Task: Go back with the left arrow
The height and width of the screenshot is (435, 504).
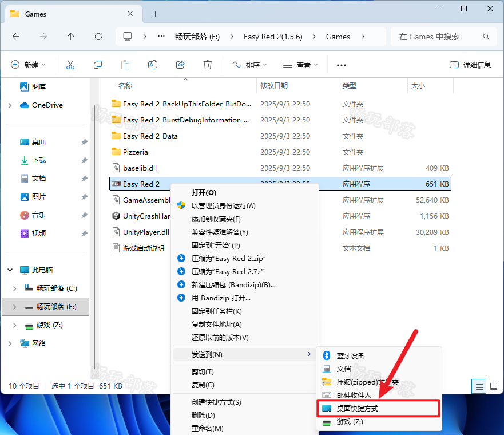Action: coord(16,37)
